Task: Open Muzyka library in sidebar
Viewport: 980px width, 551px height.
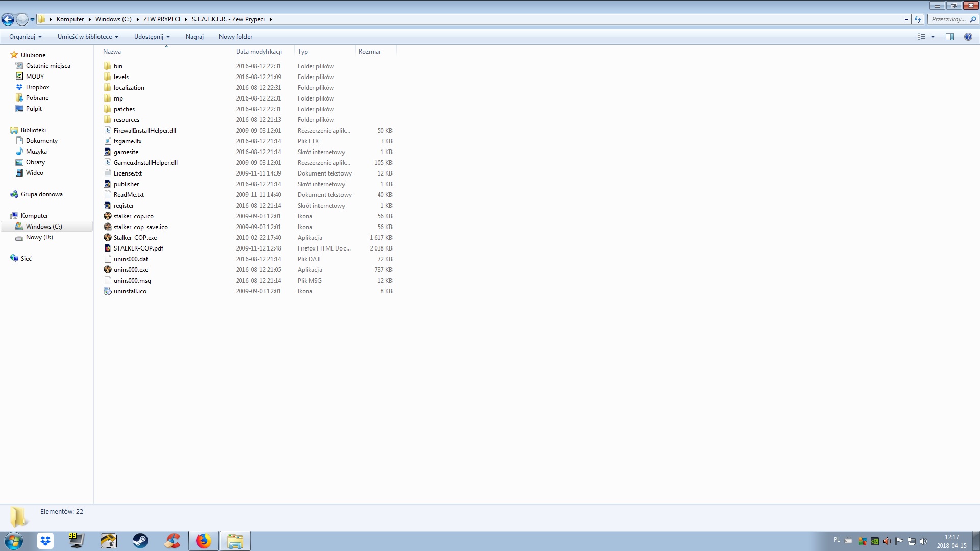Action: (x=36, y=152)
